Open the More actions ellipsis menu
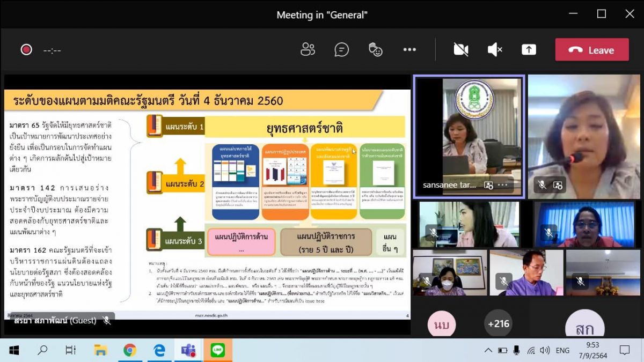Viewport: 644px width, 362px height. [x=409, y=50]
